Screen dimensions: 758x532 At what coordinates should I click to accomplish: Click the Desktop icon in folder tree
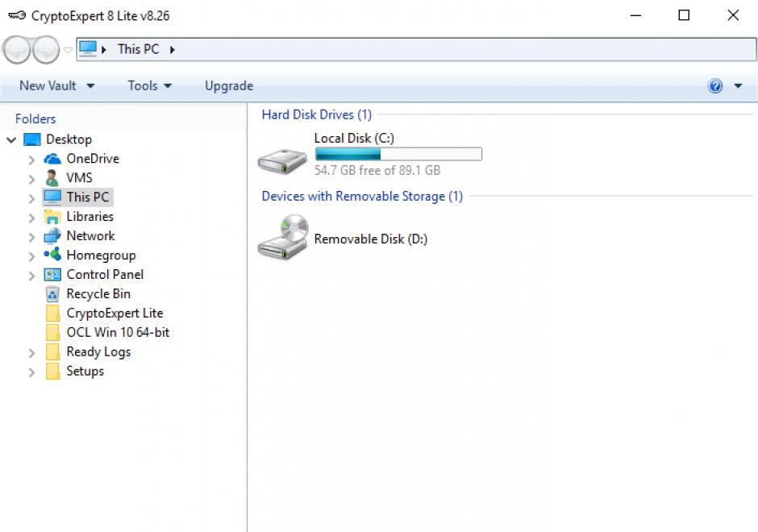32,139
